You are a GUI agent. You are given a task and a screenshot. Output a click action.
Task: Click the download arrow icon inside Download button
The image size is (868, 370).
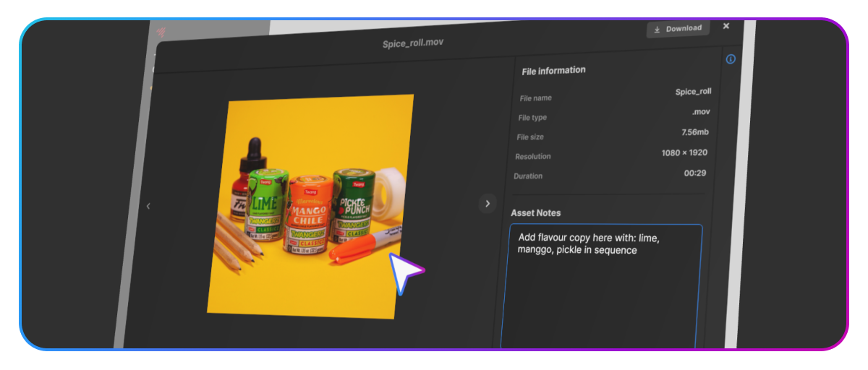tap(657, 30)
